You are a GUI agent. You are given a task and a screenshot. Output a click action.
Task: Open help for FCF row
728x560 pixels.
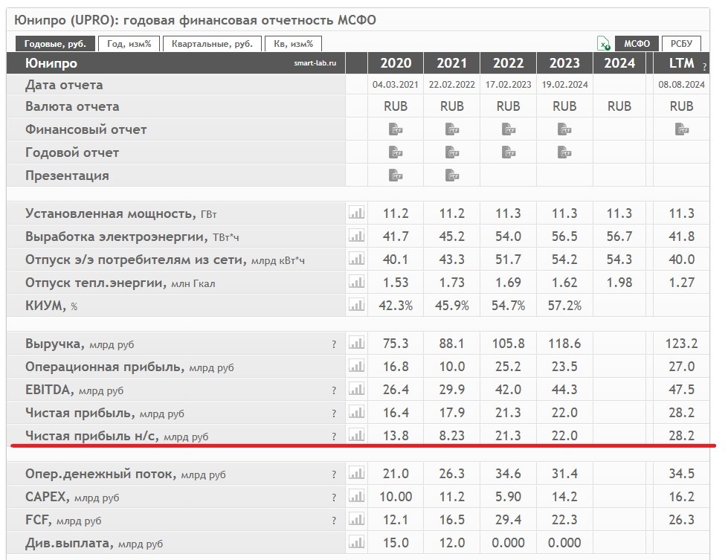[334, 521]
